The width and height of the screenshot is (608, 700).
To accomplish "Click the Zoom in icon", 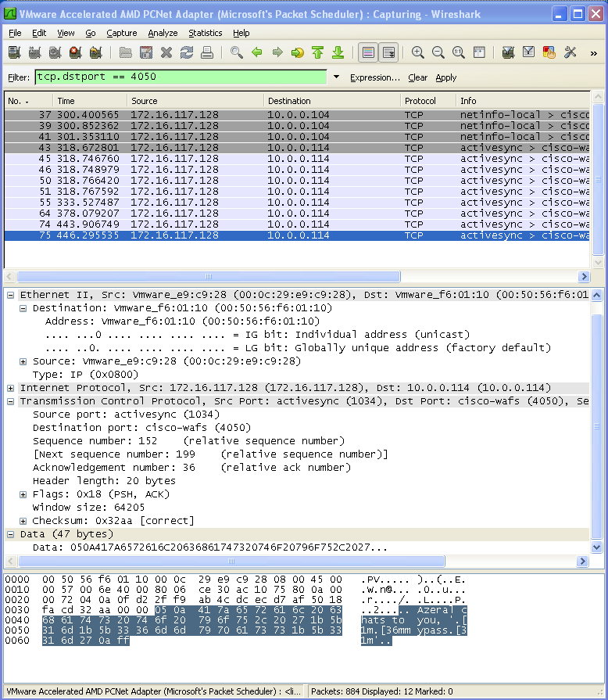I will 418,52.
